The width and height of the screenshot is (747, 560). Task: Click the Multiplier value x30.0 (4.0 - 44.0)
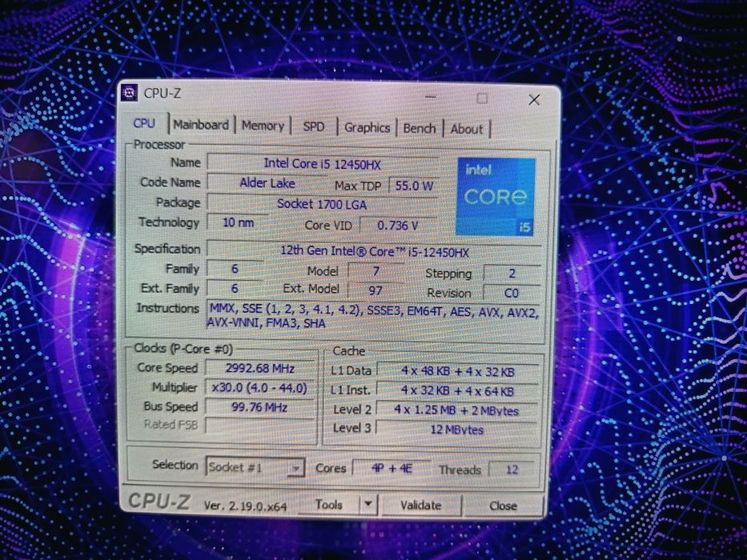click(x=260, y=388)
